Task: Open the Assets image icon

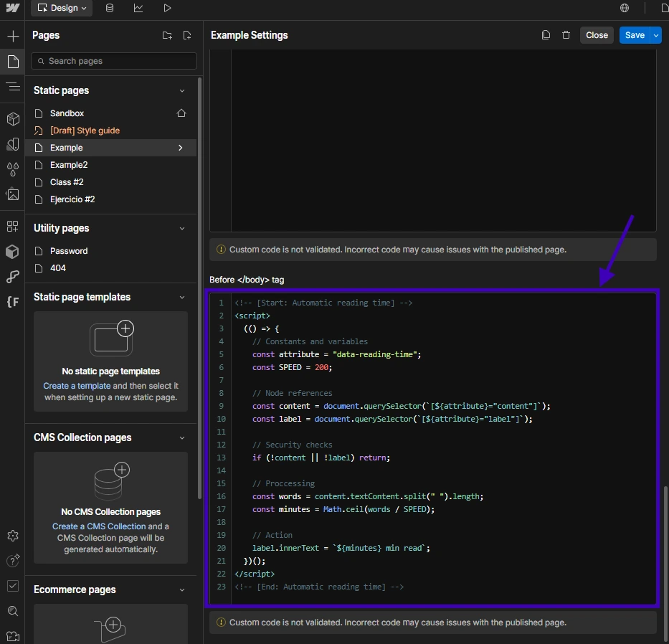Action: click(x=13, y=194)
